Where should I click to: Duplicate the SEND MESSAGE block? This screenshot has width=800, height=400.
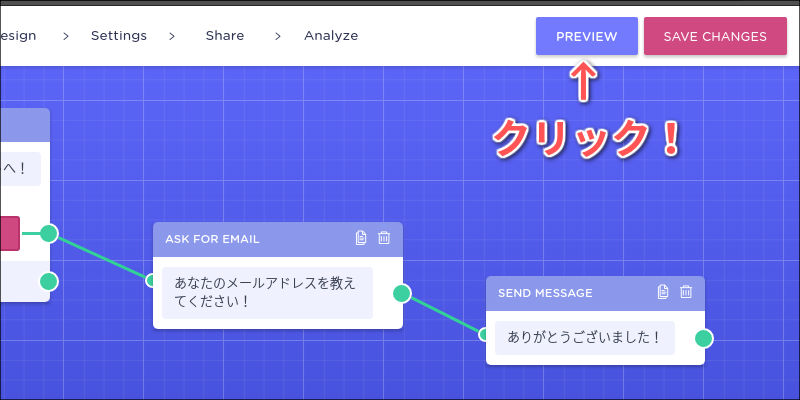pyautogui.click(x=663, y=292)
